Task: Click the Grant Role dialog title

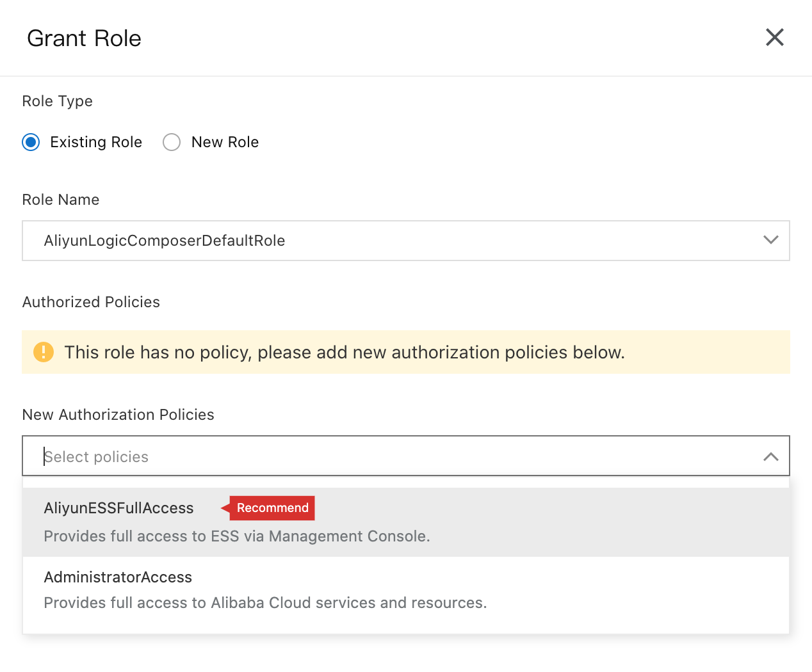Action: [x=84, y=38]
